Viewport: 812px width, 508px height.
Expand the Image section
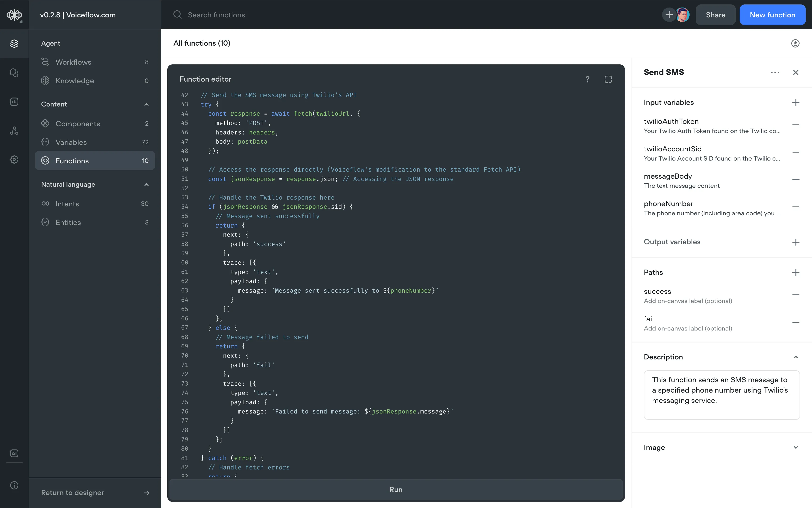click(x=795, y=448)
